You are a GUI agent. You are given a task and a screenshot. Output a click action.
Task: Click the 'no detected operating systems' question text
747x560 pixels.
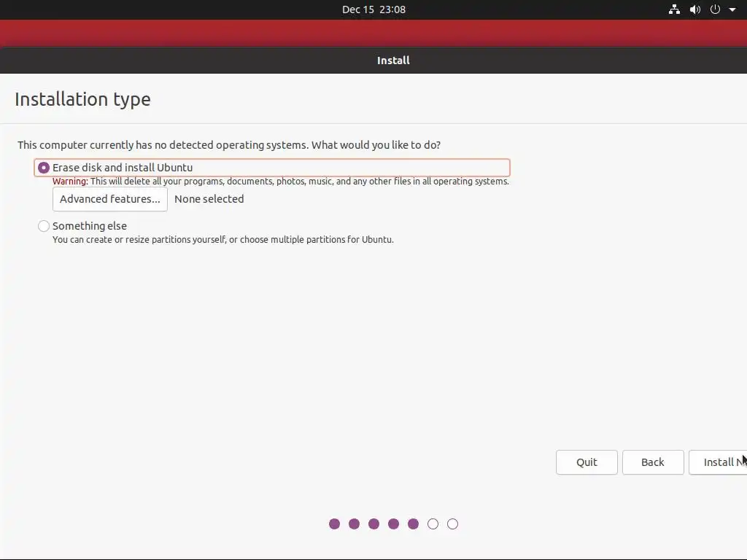[229, 145]
